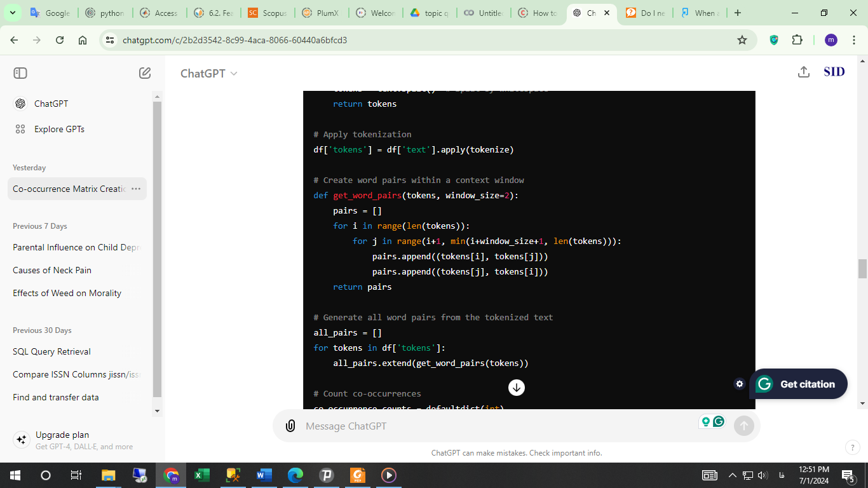
Task: Switch to the Untitled Colab tab
Action: point(484,13)
